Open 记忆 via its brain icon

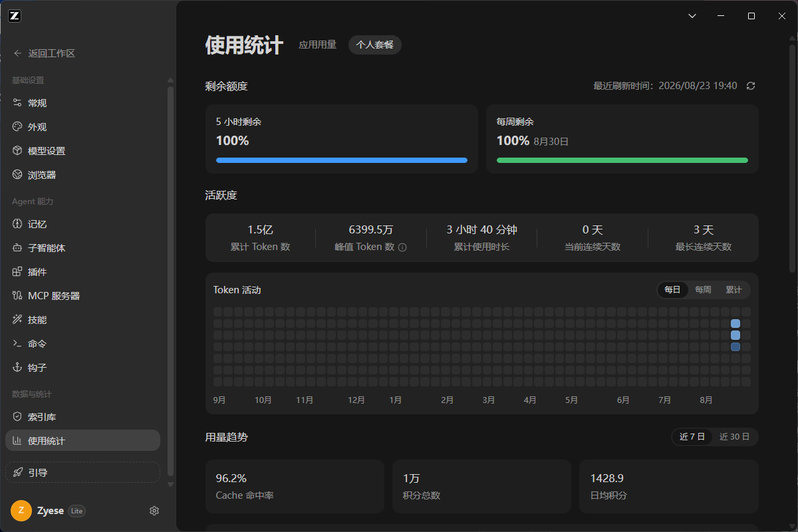click(17, 224)
